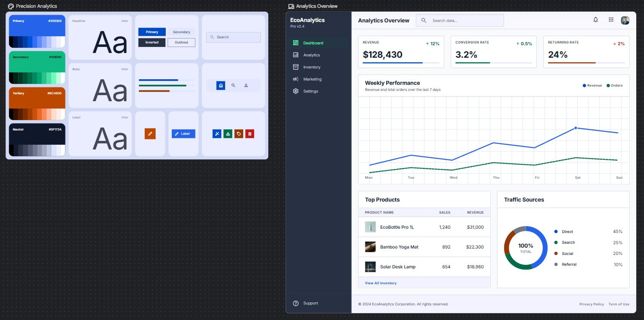Click the Revenue legend item in chart
This screenshot has height=320, width=644.
[x=592, y=86]
